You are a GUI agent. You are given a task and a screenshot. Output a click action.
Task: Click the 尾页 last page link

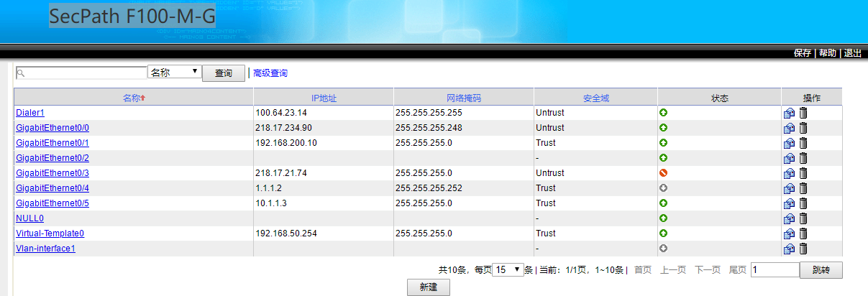(x=738, y=270)
